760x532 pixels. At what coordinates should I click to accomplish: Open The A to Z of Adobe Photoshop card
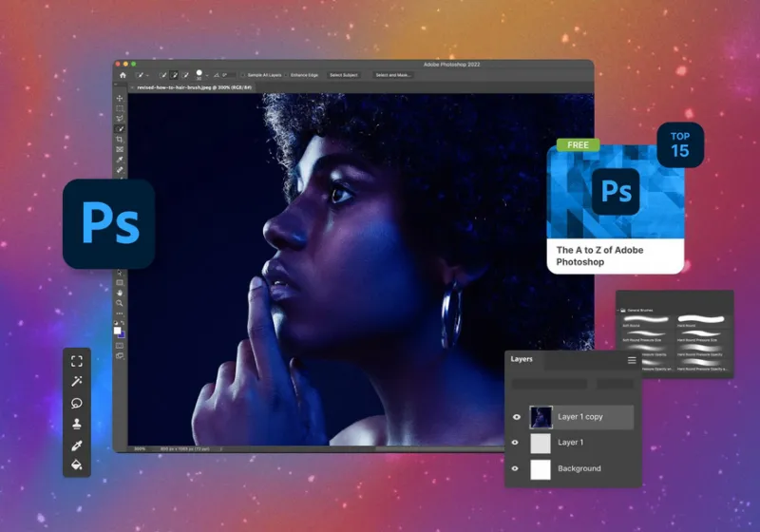[616, 210]
